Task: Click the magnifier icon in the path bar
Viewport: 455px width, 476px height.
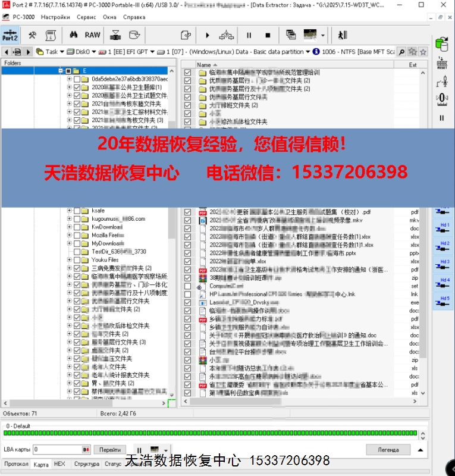Action: [x=402, y=52]
